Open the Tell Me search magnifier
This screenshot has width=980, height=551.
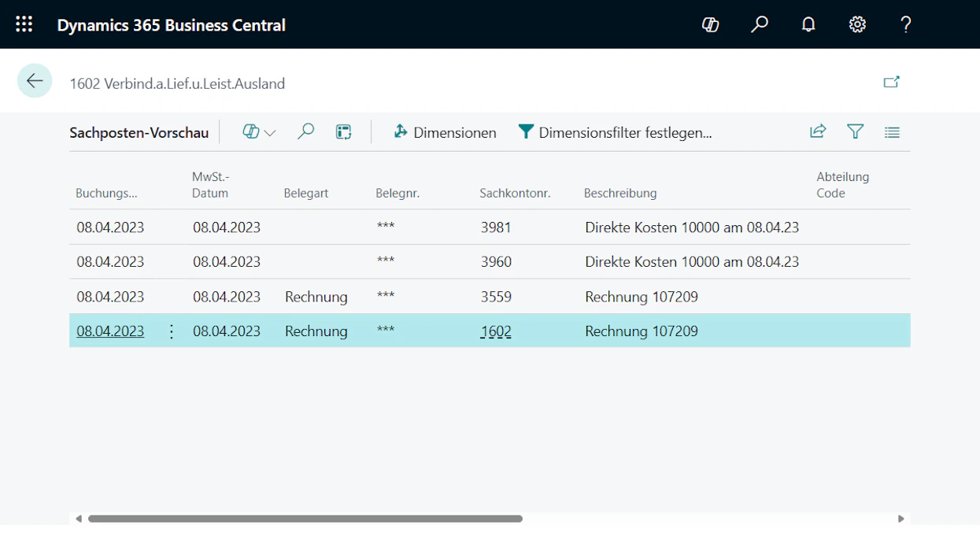pyautogui.click(x=760, y=24)
